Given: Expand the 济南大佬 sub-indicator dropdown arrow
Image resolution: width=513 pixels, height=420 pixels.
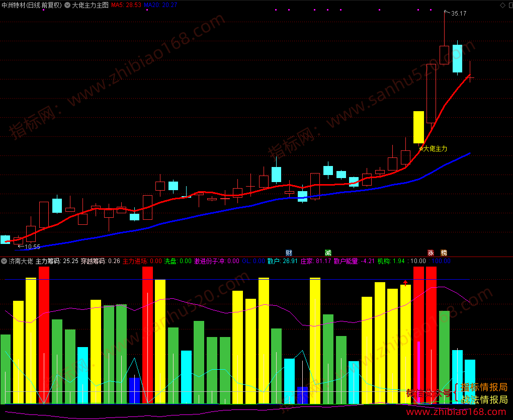Looking at the screenshot, I should (4, 261).
